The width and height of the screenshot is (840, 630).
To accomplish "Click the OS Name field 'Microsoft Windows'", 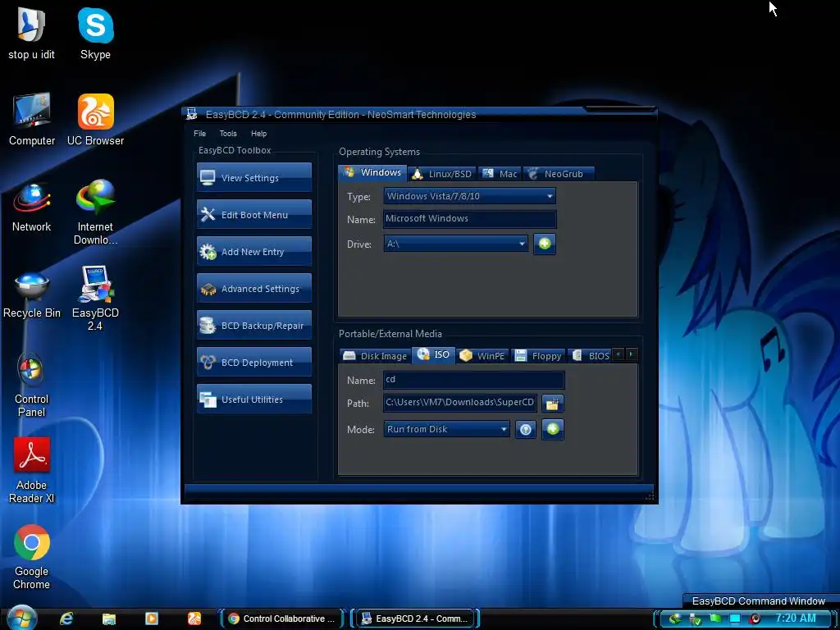I will click(470, 218).
